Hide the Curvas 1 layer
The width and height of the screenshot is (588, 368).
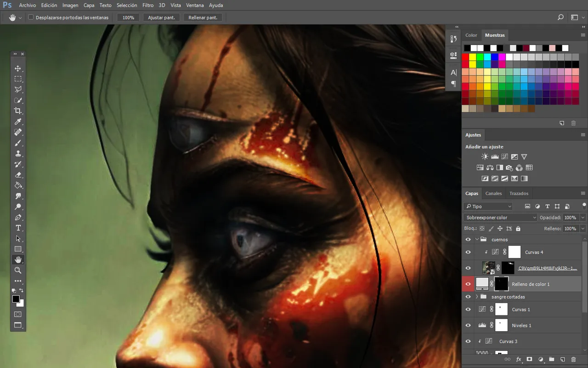tap(468, 310)
